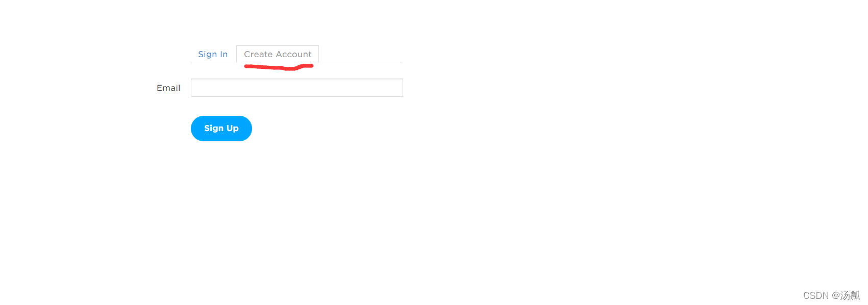Submit the form with Sign Up
868x305 pixels.
coord(221,129)
